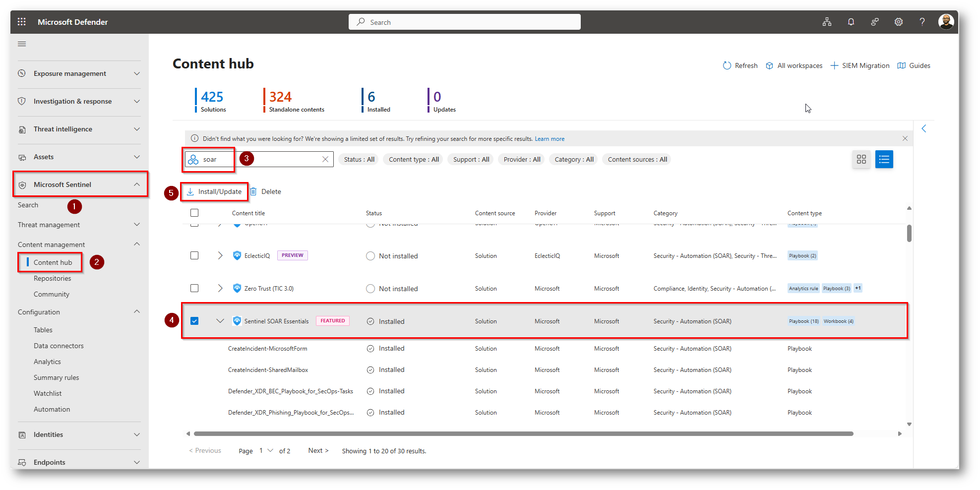
Task: Open notifications bell in header
Action: [x=851, y=22]
